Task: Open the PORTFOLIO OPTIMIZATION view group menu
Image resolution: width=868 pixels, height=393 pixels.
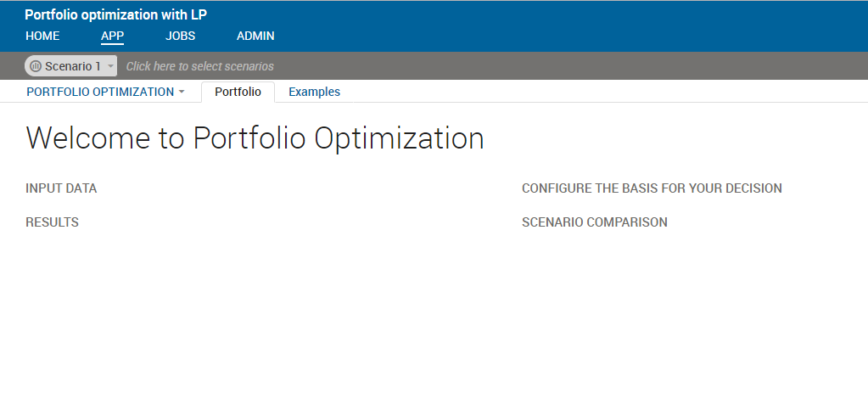Action: [x=100, y=92]
